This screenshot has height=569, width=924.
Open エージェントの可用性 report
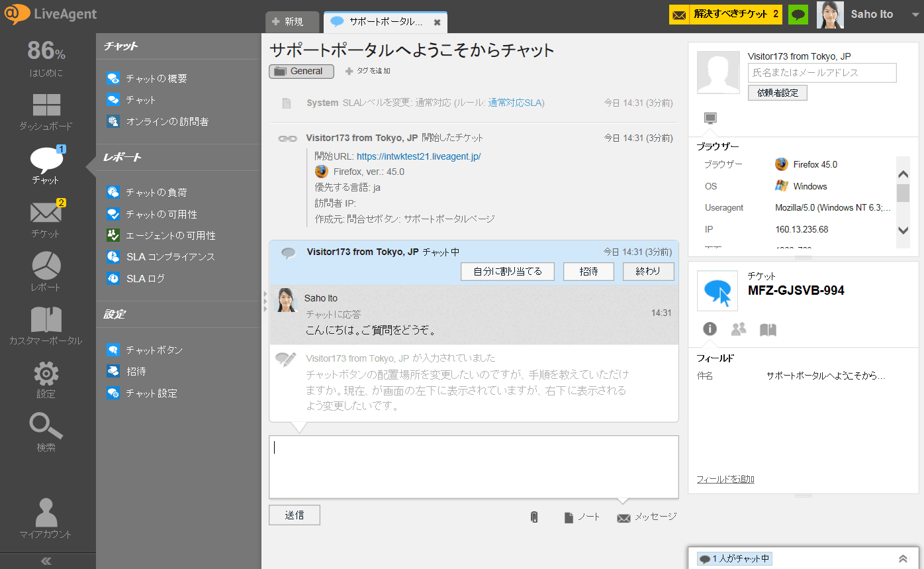coord(162,235)
